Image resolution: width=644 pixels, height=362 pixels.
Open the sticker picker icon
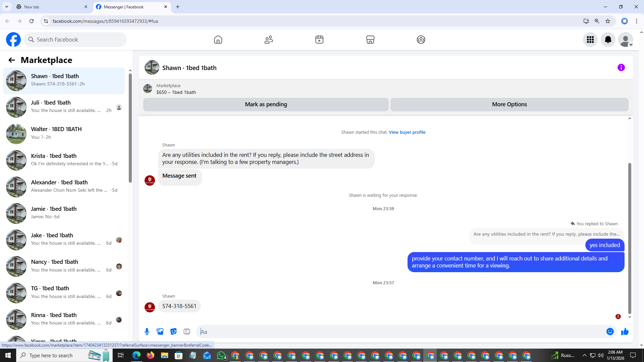point(173,331)
